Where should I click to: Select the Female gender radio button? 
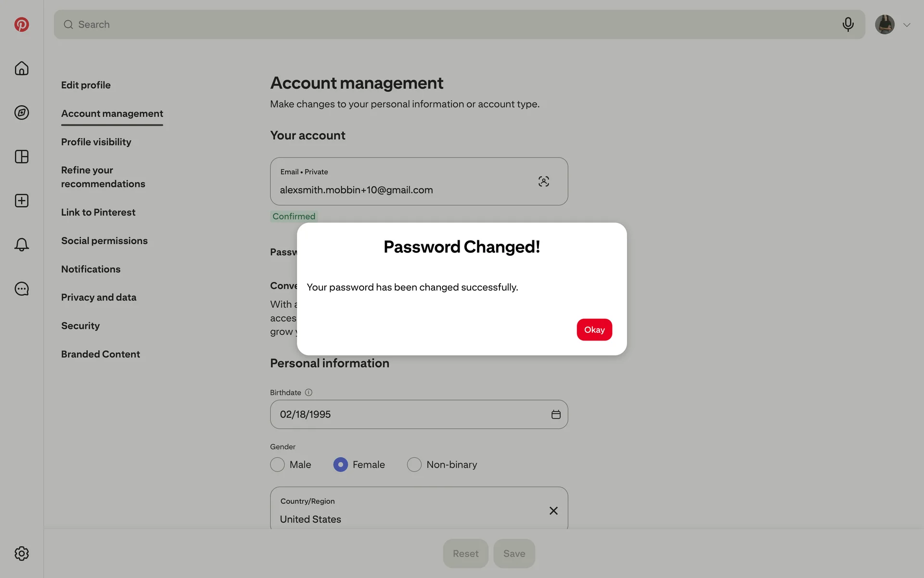[340, 464]
